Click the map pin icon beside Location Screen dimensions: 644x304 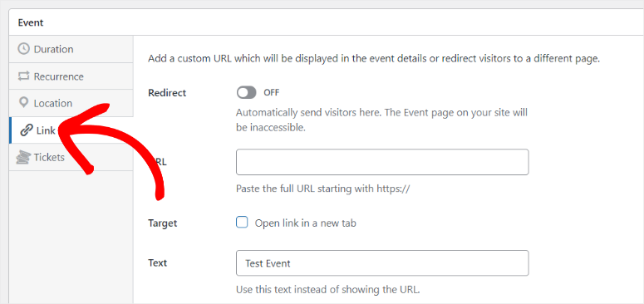coord(24,103)
